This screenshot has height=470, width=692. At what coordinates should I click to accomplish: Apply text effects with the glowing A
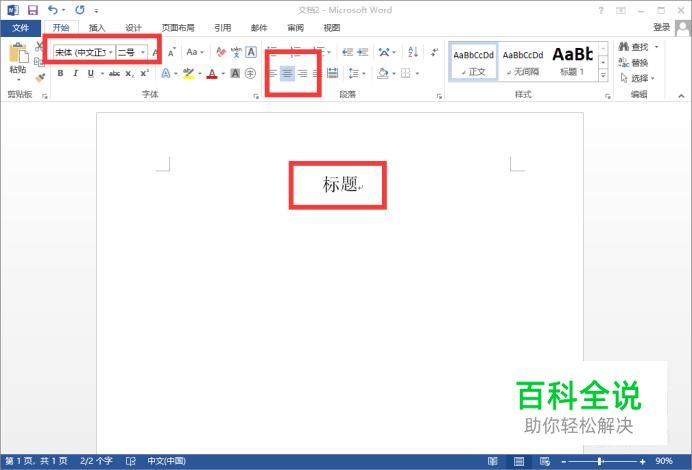tap(165, 73)
